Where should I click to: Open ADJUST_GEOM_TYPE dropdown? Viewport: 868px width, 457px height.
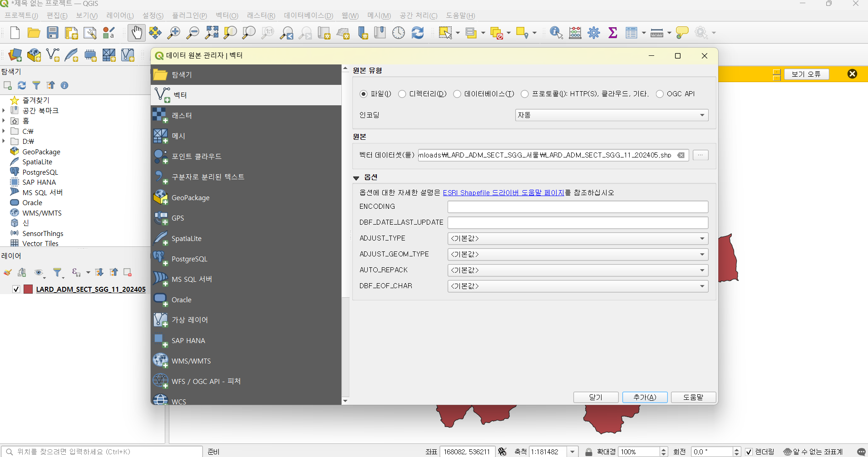click(x=577, y=255)
